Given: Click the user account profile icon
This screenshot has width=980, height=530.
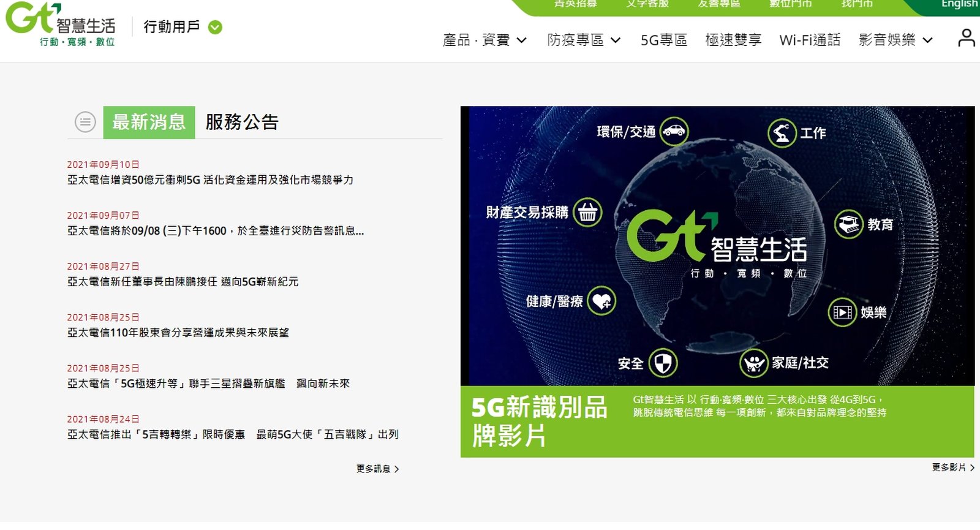Looking at the screenshot, I should [966, 38].
